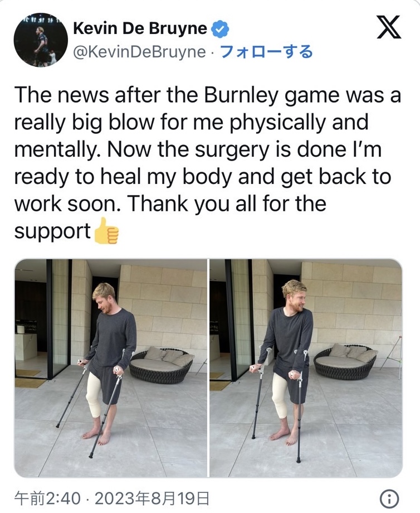Click the line 'ready to heal my body'
Screen dimensions: 420x513
[x=203, y=177]
